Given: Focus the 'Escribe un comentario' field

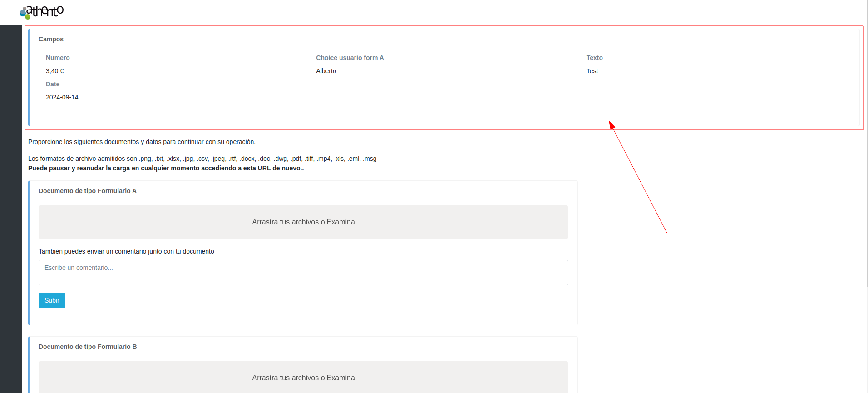Looking at the screenshot, I should [x=303, y=273].
